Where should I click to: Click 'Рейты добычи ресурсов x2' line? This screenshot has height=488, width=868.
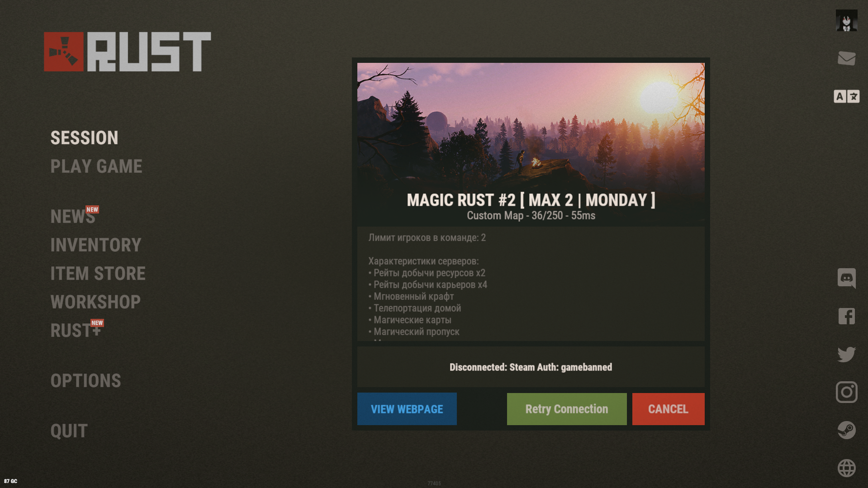click(x=427, y=273)
